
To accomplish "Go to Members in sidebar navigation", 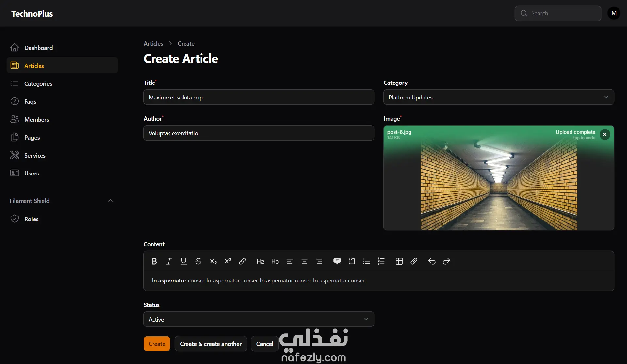I will point(37,119).
